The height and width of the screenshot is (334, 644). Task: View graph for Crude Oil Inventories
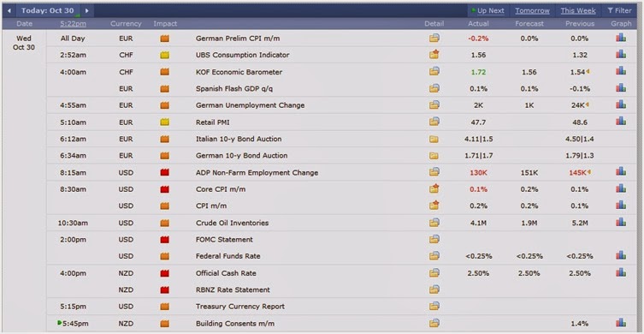coord(621,222)
